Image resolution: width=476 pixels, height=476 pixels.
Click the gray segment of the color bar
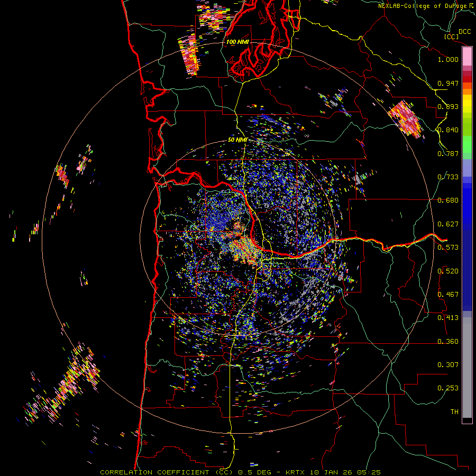coord(467,368)
